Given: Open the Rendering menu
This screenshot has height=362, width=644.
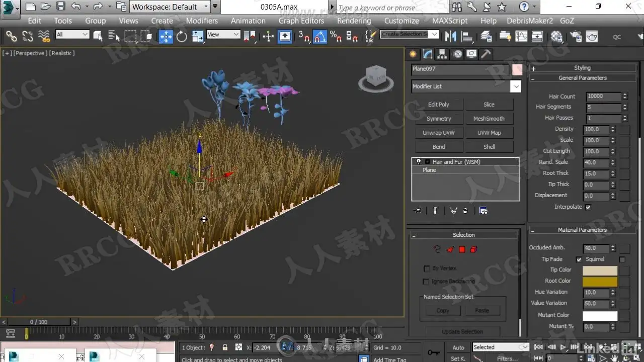Looking at the screenshot, I should point(354,21).
